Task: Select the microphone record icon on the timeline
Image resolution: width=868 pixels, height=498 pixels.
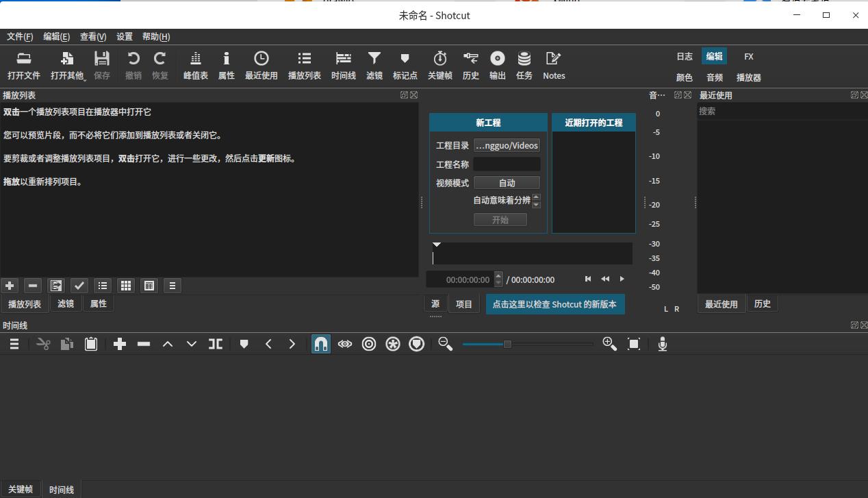Action: coord(662,343)
